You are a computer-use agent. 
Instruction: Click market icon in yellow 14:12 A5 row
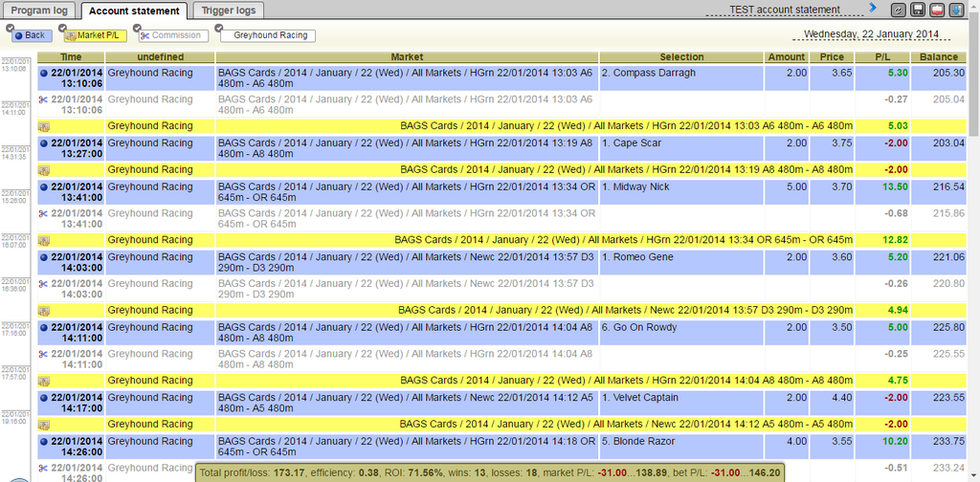[44, 425]
